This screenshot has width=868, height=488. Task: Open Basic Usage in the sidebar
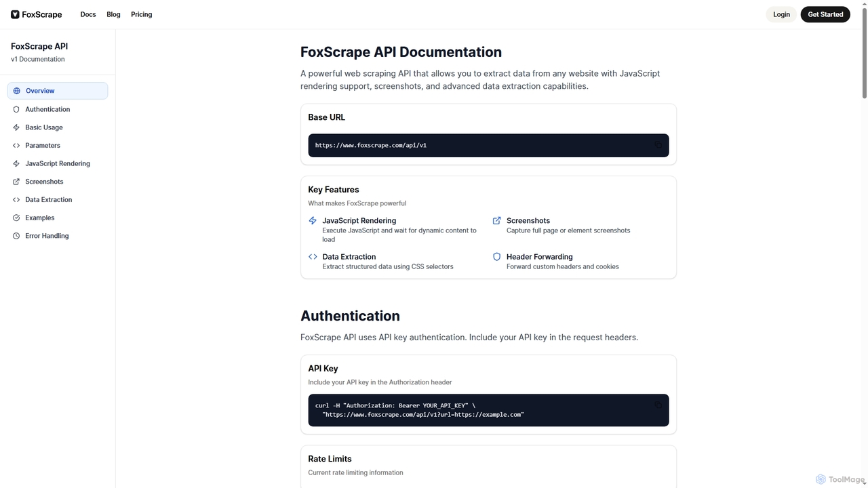click(x=58, y=127)
